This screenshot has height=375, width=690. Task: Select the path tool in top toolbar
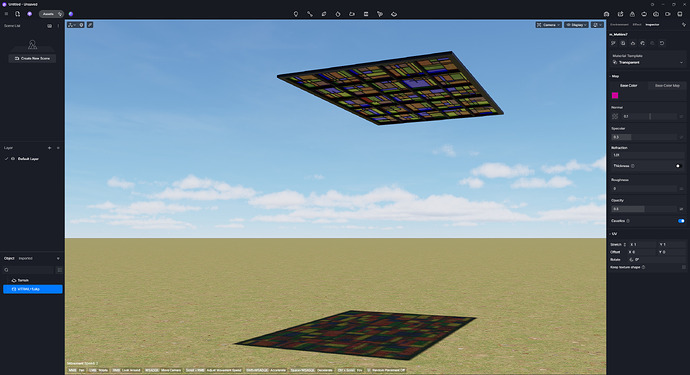point(310,14)
